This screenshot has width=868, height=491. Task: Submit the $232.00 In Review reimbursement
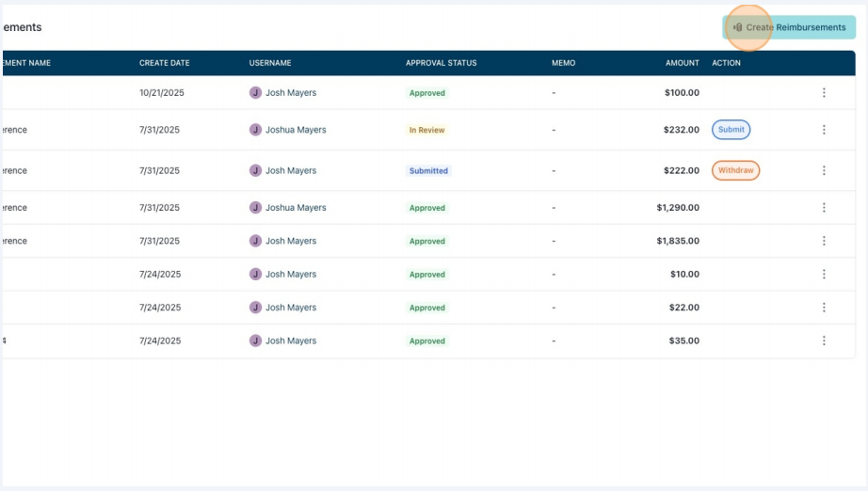(x=731, y=130)
